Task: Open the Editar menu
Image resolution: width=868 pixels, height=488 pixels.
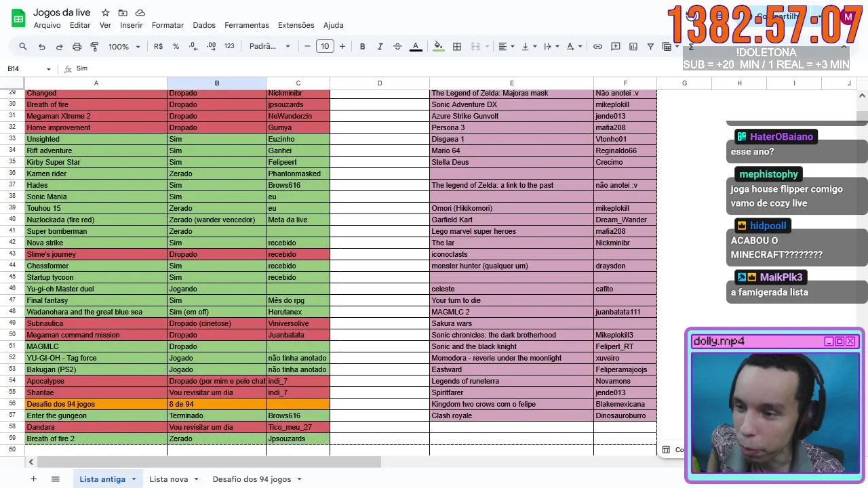Action: [80, 25]
